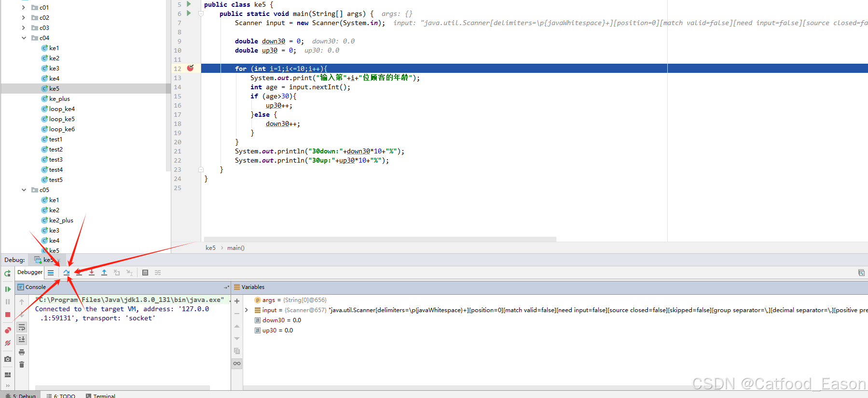Print the console output

22,352
